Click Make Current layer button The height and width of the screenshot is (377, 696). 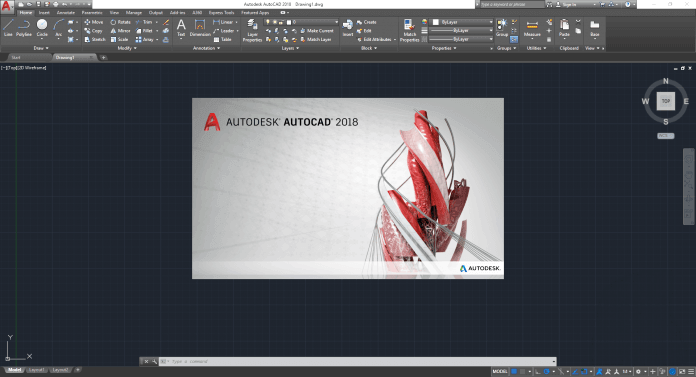[x=317, y=31]
